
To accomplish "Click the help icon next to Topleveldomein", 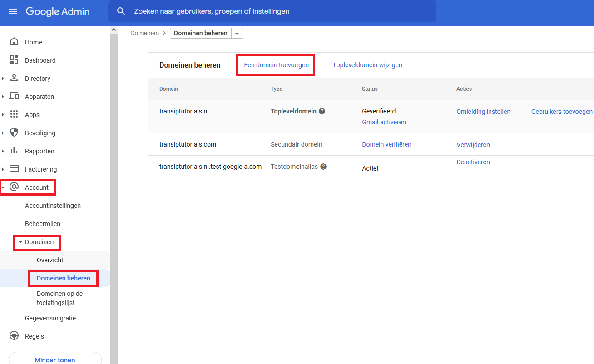I will 322,111.
